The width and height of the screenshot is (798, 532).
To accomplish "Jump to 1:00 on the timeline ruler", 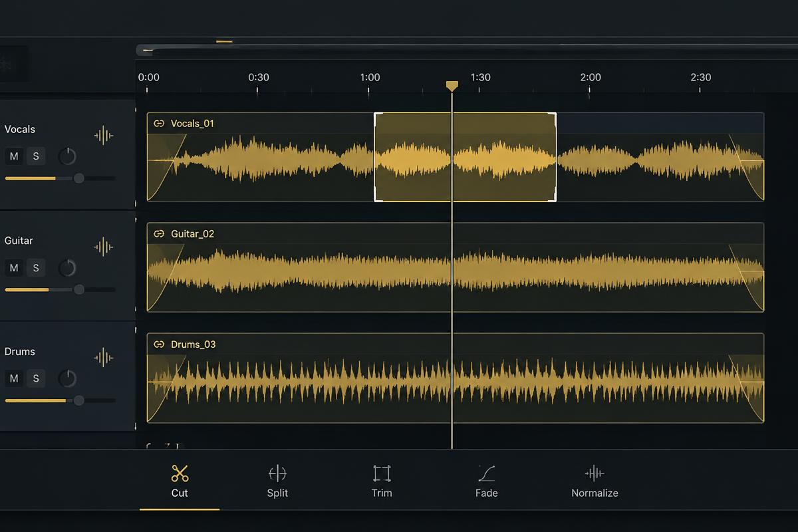I will click(x=370, y=77).
